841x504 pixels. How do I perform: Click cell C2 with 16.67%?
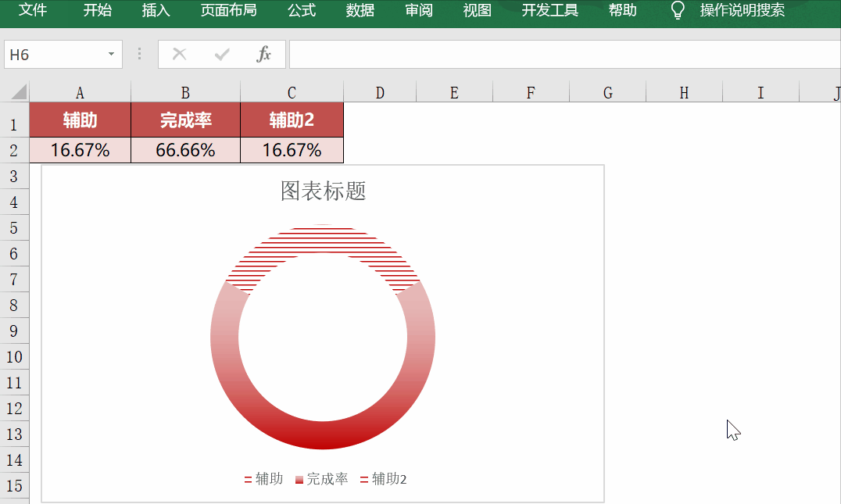[x=292, y=150]
